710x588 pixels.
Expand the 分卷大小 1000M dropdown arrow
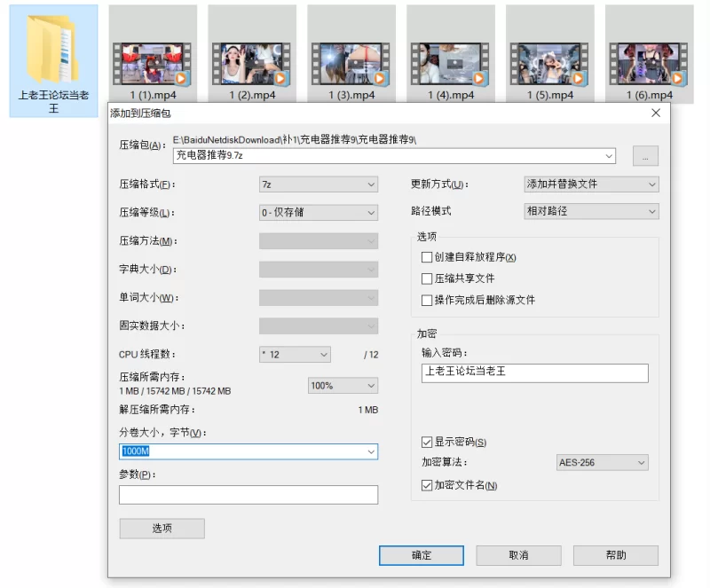(371, 451)
